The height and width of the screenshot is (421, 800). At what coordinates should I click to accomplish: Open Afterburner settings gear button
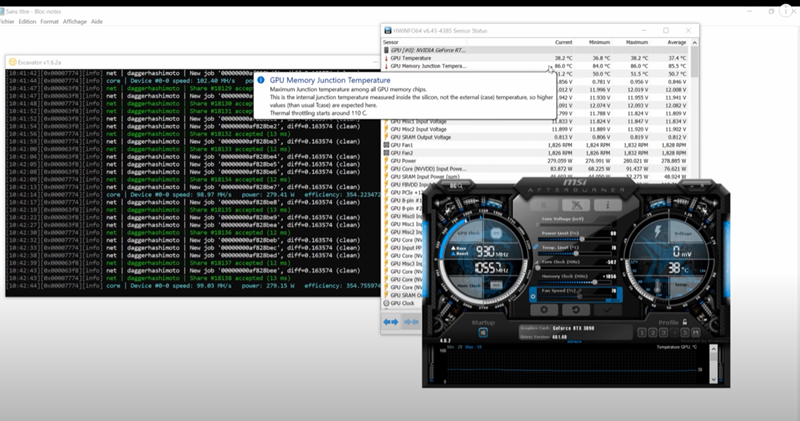pos(544,310)
